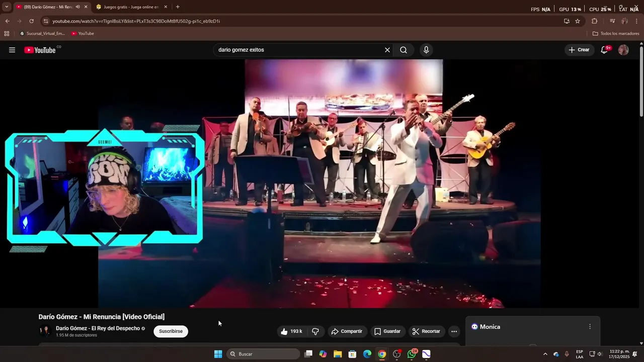Click the Monica panel header

pos(533,327)
